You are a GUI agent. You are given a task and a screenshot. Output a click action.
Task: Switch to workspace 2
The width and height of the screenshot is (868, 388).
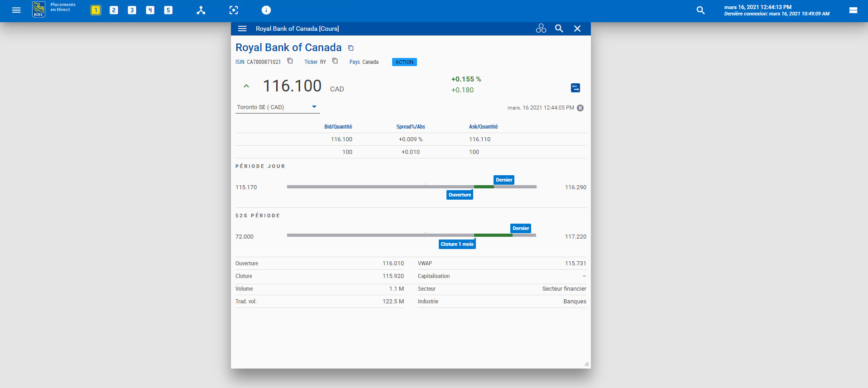pyautogui.click(x=114, y=10)
